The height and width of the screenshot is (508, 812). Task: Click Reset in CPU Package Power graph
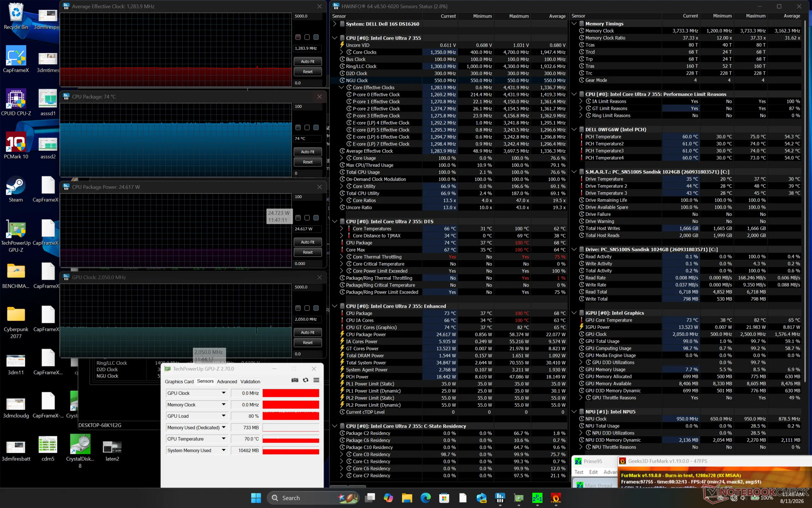[308, 252]
